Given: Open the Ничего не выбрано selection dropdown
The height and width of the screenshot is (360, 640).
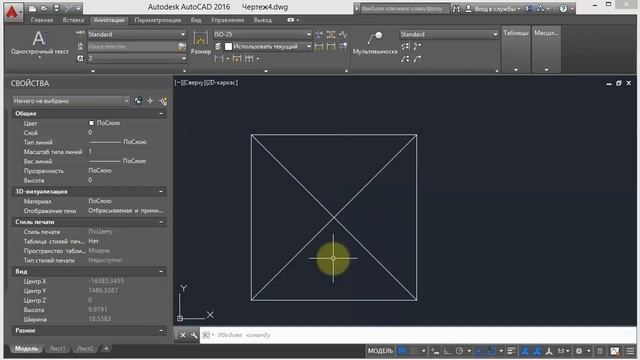Looking at the screenshot, I should [x=71, y=100].
